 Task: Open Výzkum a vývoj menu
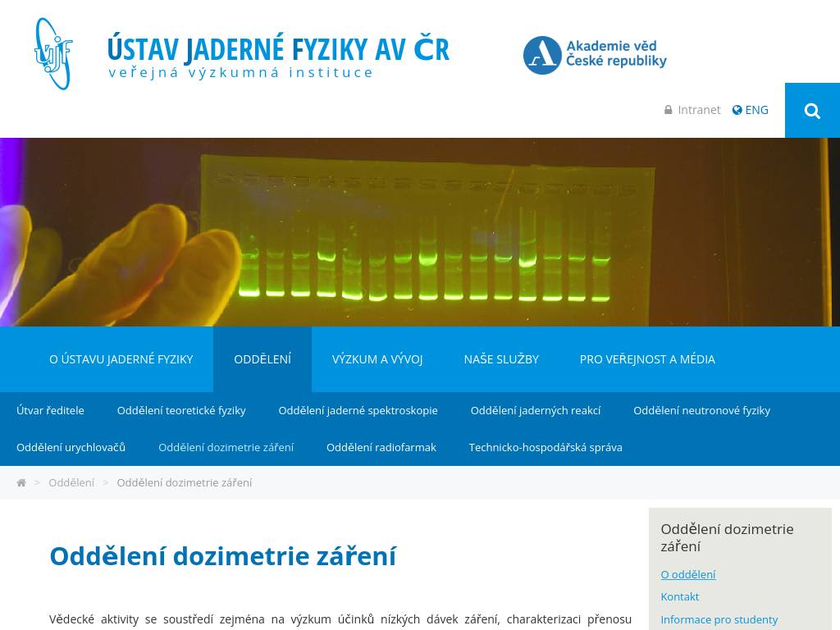pos(377,359)
